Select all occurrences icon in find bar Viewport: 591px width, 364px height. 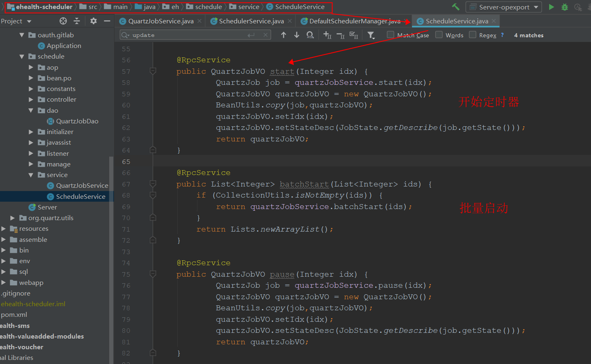354,35
